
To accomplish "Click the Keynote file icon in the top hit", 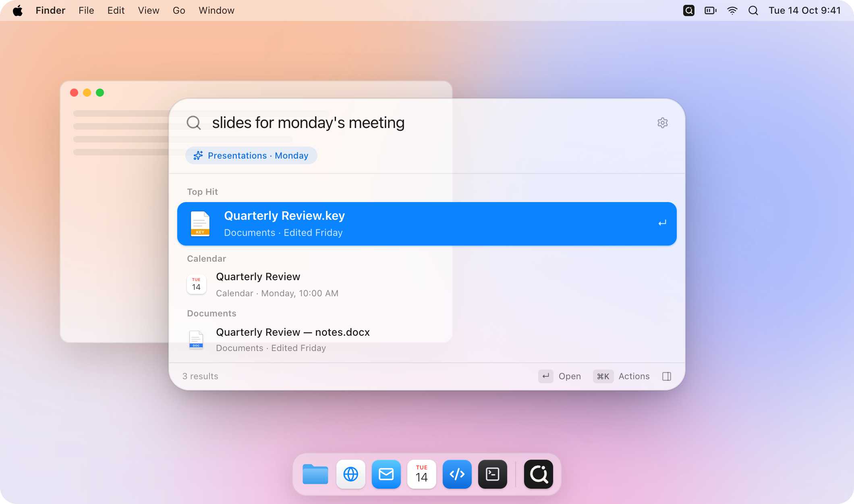I will 200,224.
